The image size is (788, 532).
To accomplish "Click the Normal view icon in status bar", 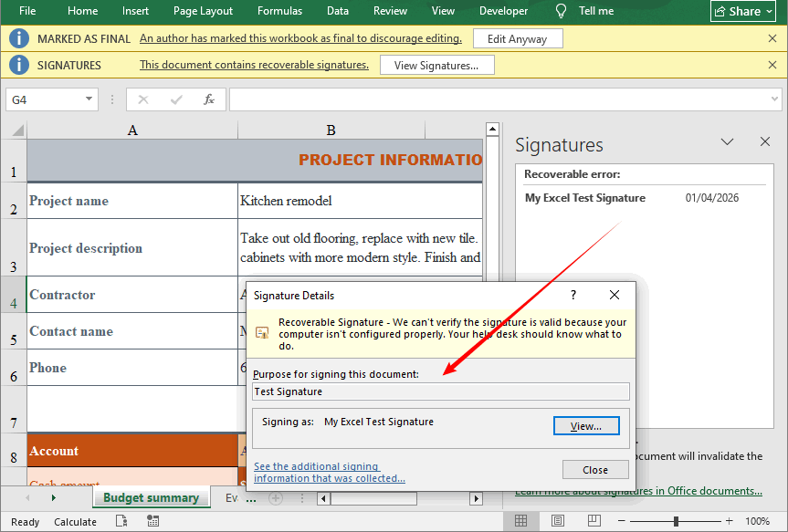I will 521,520.
